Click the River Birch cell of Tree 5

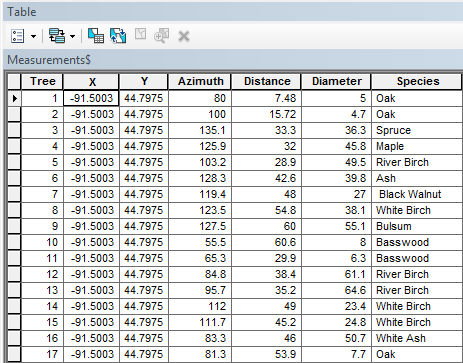[417, 162]
